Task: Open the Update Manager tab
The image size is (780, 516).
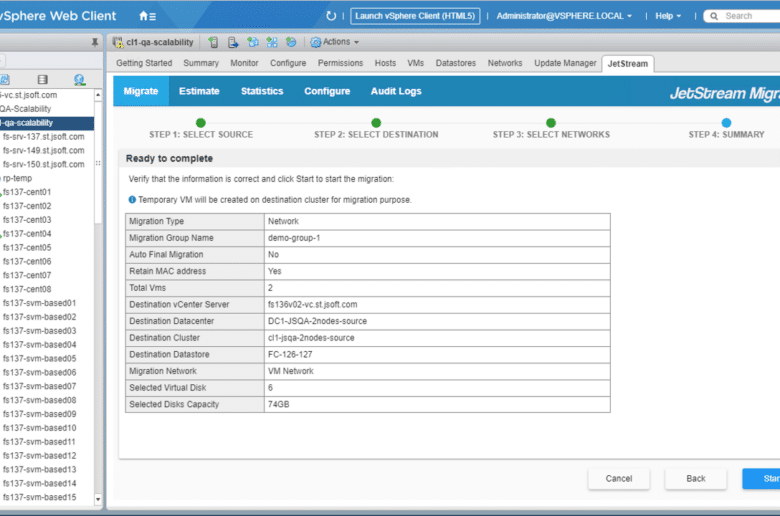Action: (565, 63)
